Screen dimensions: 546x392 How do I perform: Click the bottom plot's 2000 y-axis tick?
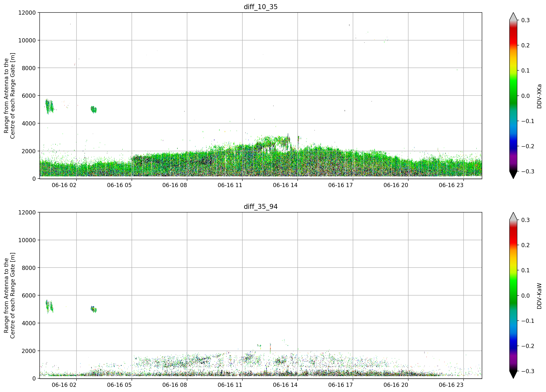point(29,351)
